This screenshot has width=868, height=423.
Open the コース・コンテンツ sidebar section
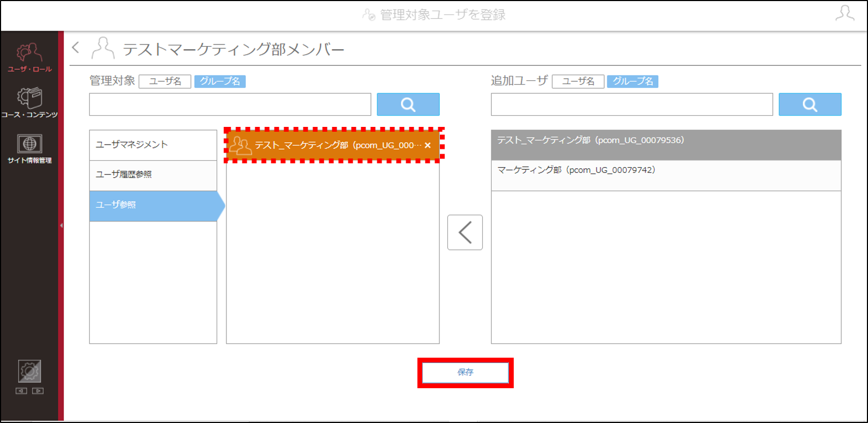29,103
